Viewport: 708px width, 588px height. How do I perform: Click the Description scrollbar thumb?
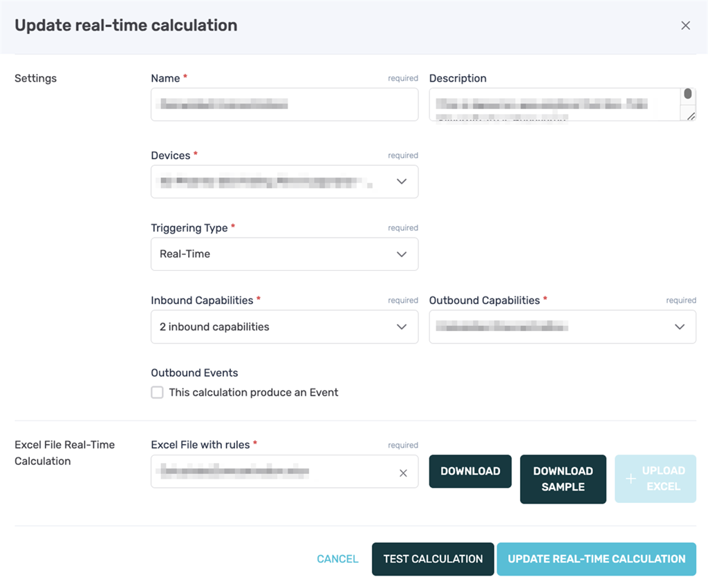688,94
